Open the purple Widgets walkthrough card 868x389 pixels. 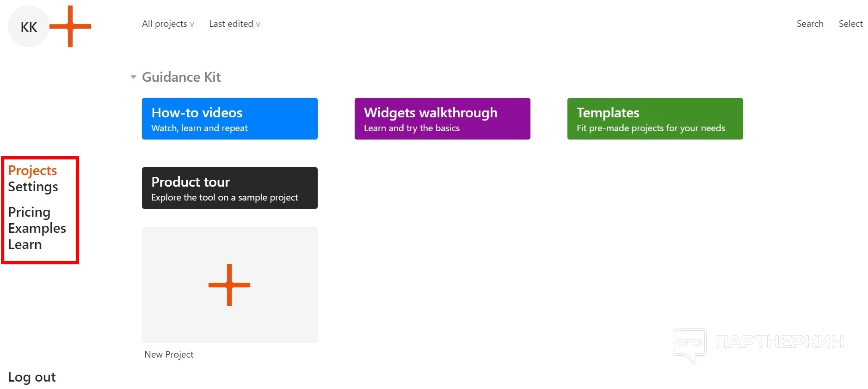click(442, 119)
